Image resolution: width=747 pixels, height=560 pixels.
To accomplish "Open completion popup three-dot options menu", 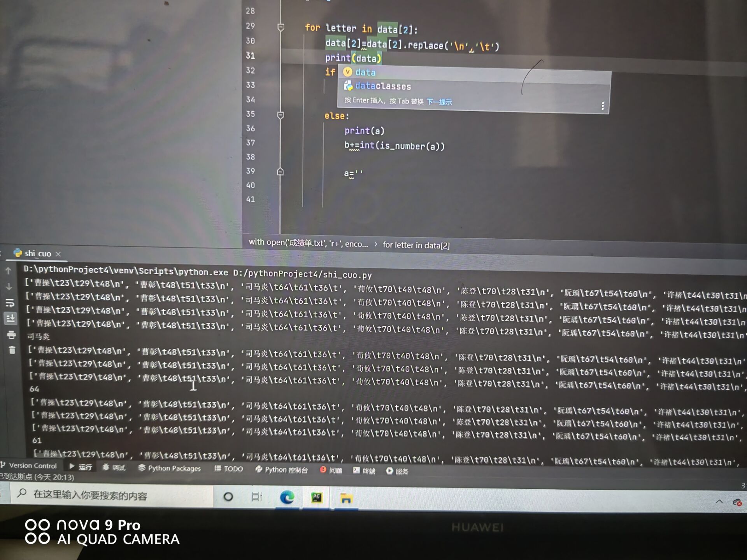I will tap(603, 106).
